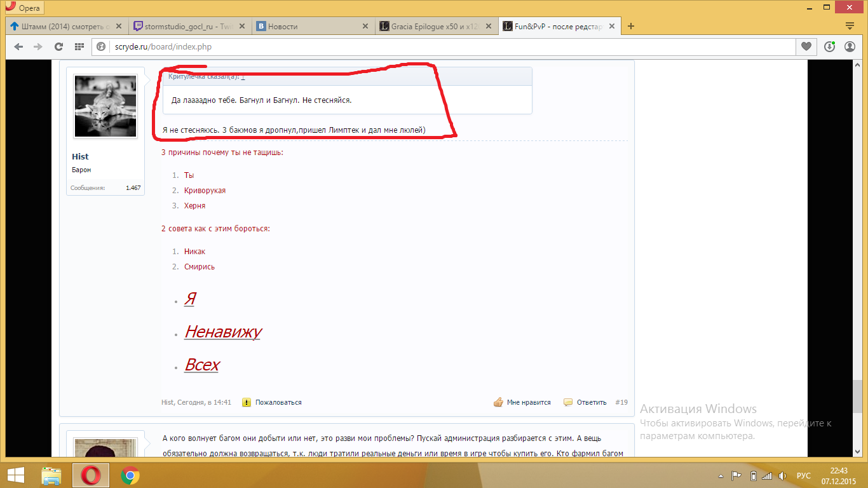This screenshot has width=868, height=488.
Task: Open Chrome from the taskbar
Action: coord(130,475)
